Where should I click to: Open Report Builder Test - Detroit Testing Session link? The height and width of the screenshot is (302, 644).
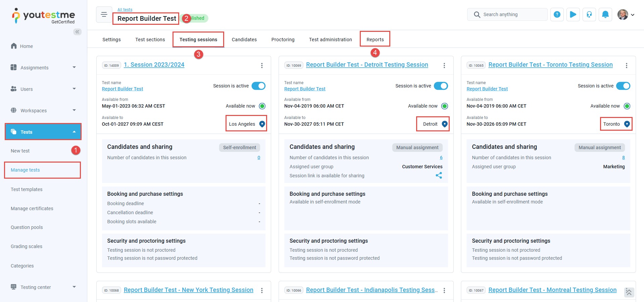click(x=367, y=65)
